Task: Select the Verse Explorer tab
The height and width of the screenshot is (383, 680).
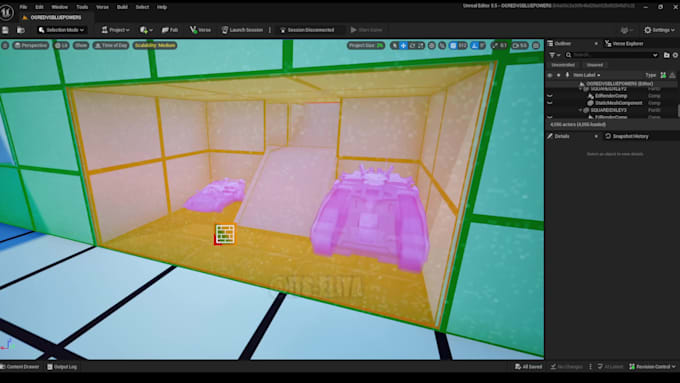Action: [x=624, y=43]
